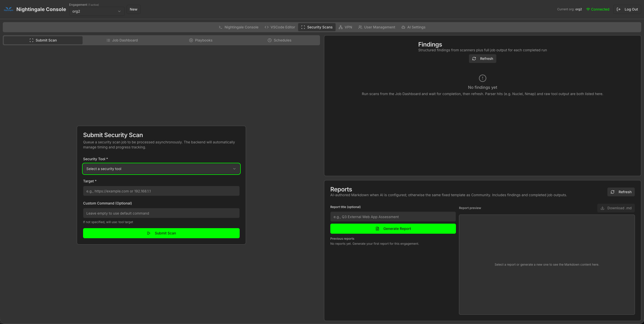644x324 pixels.
Task: Click the 'If not specified, will use: tool target' hint
Action: 108,222
